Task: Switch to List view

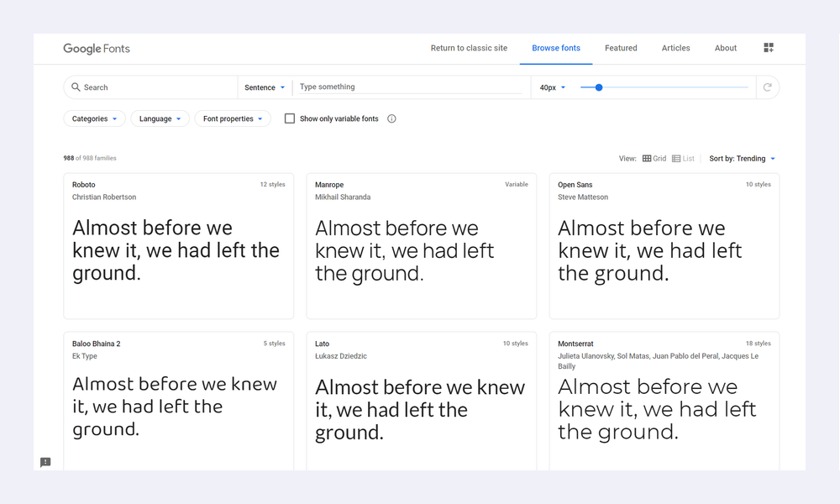Action: click(x=683, y=159)
